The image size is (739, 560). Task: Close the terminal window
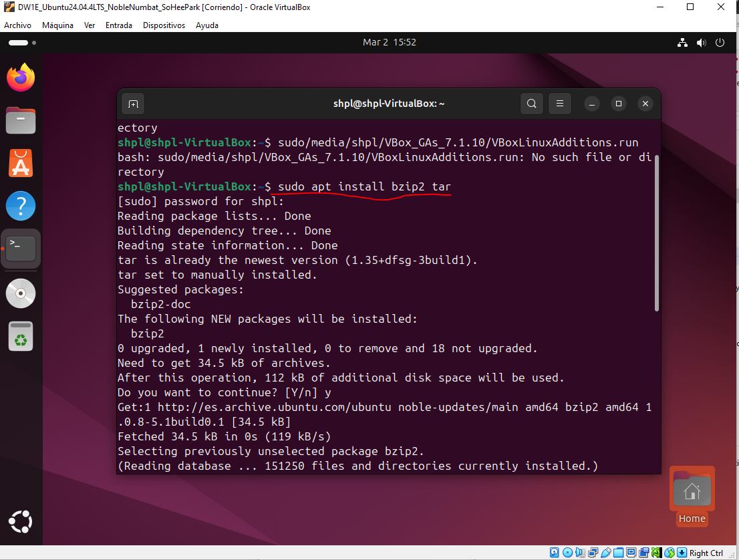click(x=645, y=104)
